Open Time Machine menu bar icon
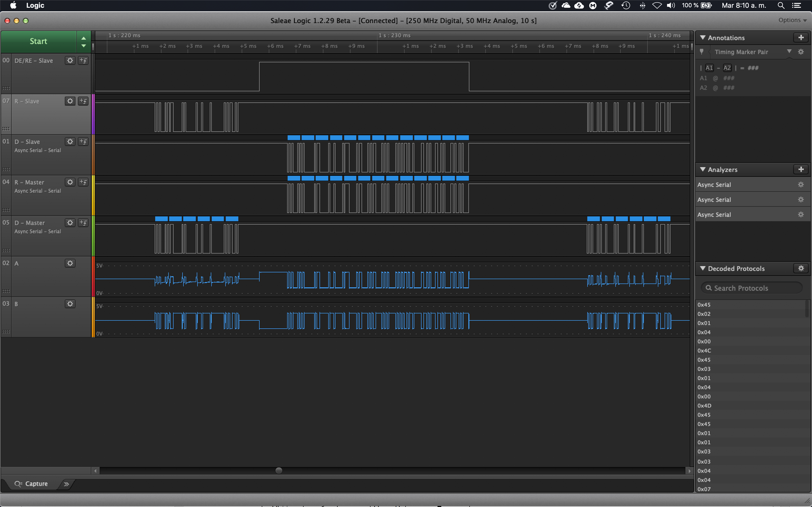812x507 pixels. [626, 5]
